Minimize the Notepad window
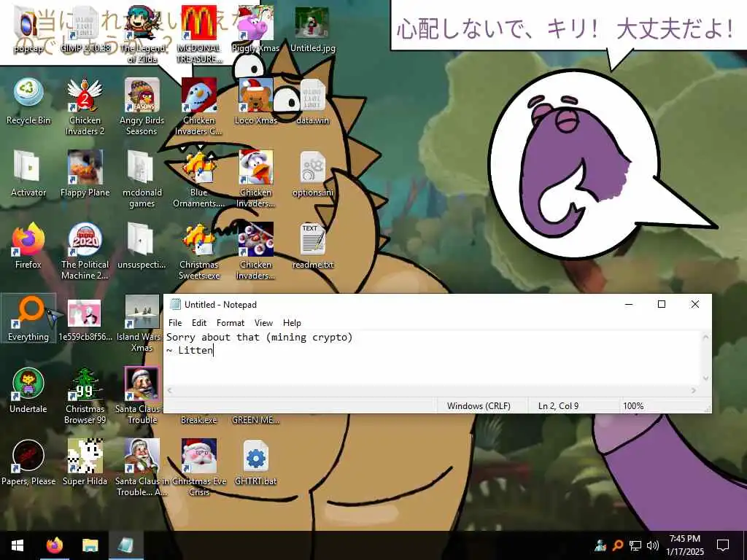The width and height of the screenshot is (747, 560). 629,304
